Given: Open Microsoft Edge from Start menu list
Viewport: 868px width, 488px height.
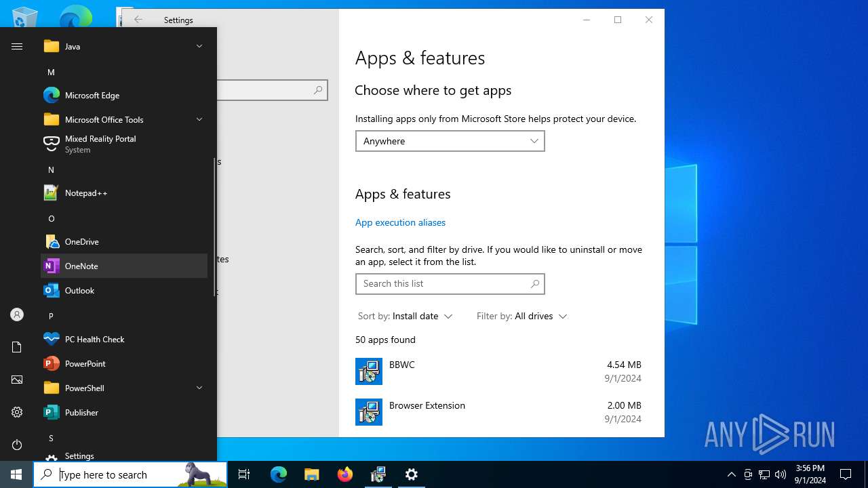Looking at the screenshot, I should (x=124, y=96).
